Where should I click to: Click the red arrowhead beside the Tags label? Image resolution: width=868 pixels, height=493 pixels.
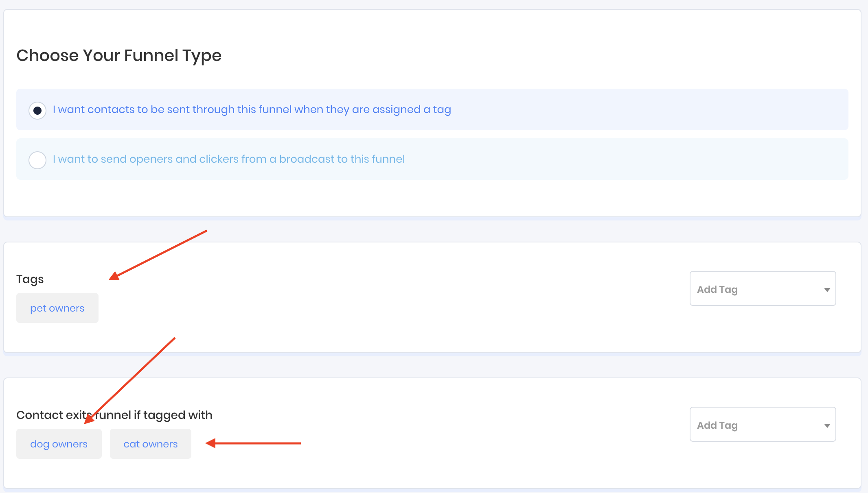tap(114, 276)
